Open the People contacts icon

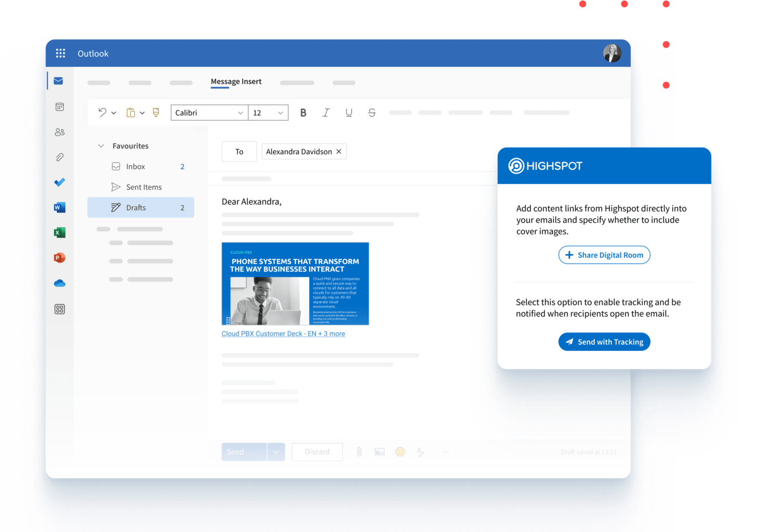pyautogui.click(x=59, y=132)
